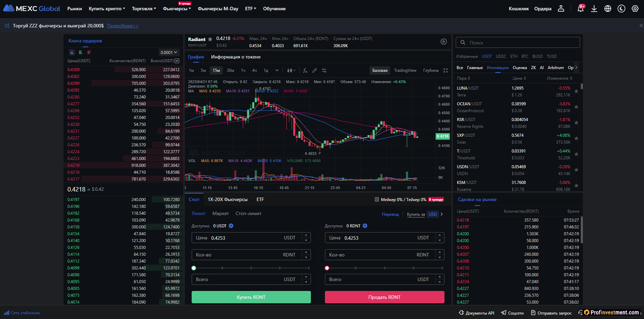
Task: Select the Стоп-лимит order tab
Action: [248, 213]
